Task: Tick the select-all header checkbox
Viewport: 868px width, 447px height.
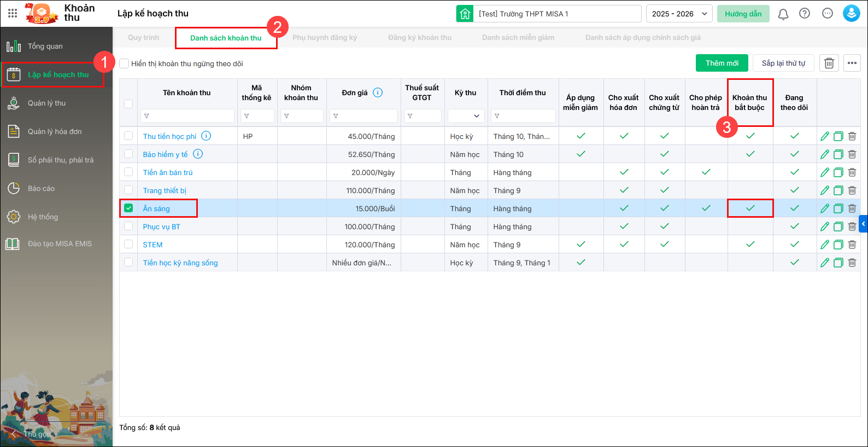Action: [x=128, y=104]
